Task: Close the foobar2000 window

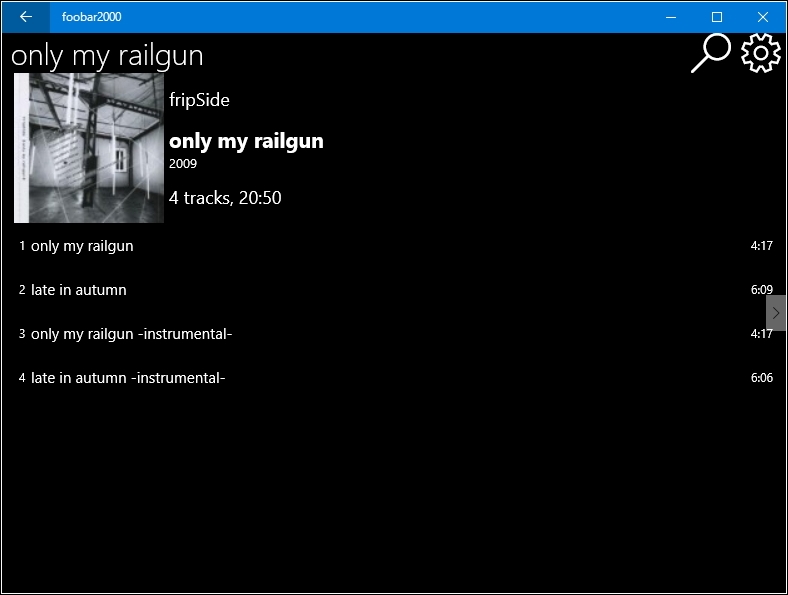Action: pyautogui.click(x=763, y=17)
